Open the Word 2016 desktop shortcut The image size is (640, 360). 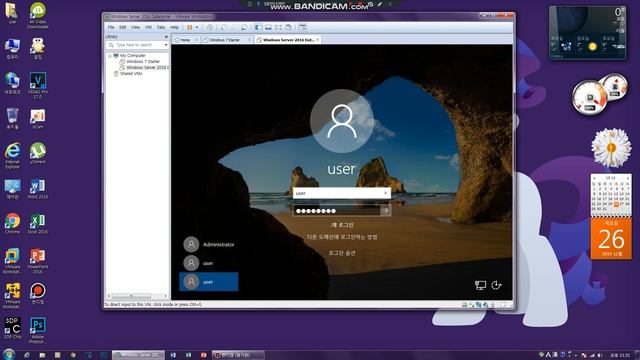pyautogui.click(x=38, y=189)
